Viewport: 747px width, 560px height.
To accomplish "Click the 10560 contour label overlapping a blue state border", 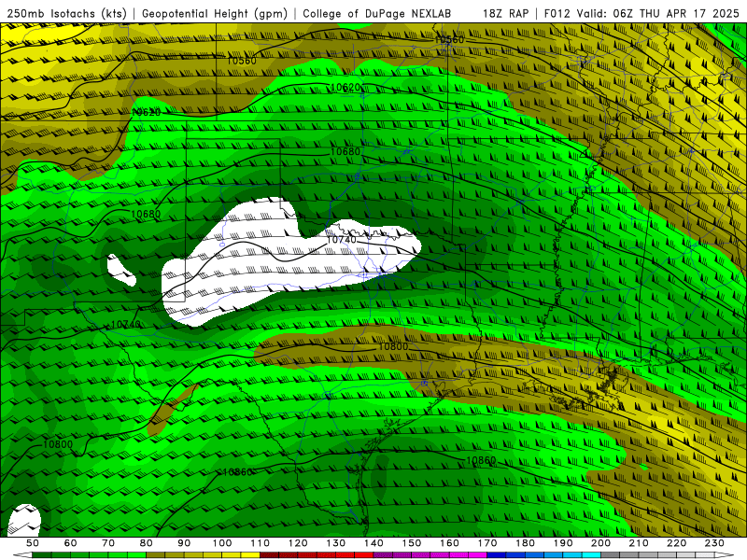I will 449,40.
